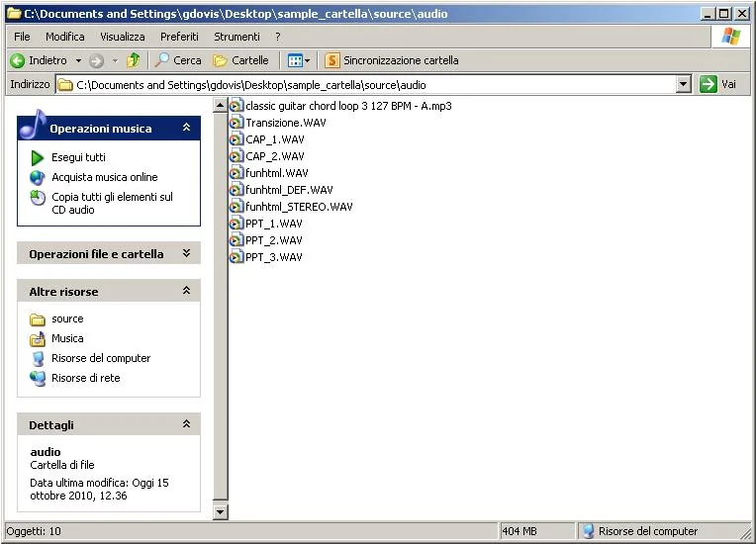Open Risorse di rete link
The width and height of the screenshot is (756, 544).
point(86,378)
